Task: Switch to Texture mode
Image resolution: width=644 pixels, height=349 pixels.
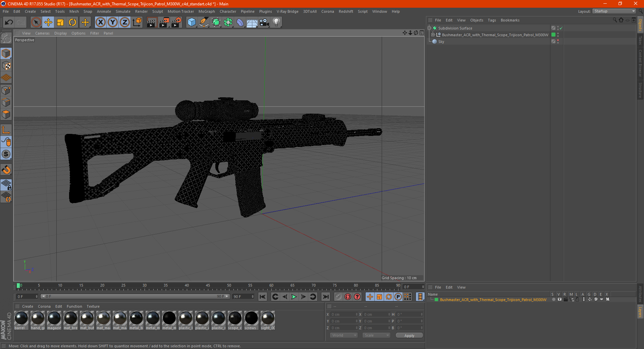Action: click(x=6, y=66)
